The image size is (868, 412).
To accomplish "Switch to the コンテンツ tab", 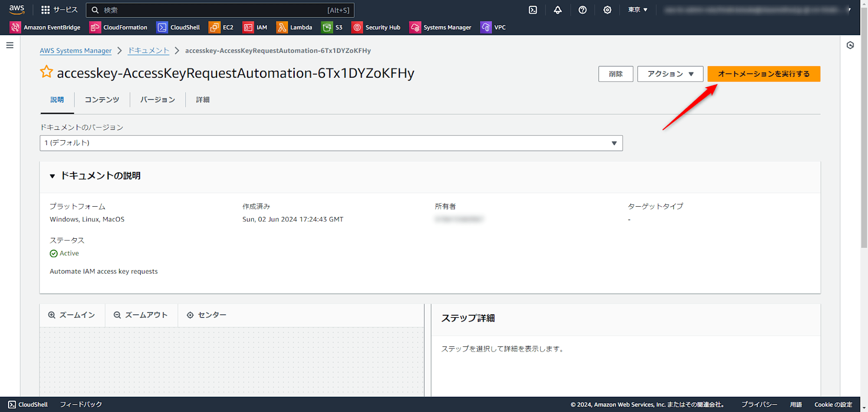I will point(102,100).
